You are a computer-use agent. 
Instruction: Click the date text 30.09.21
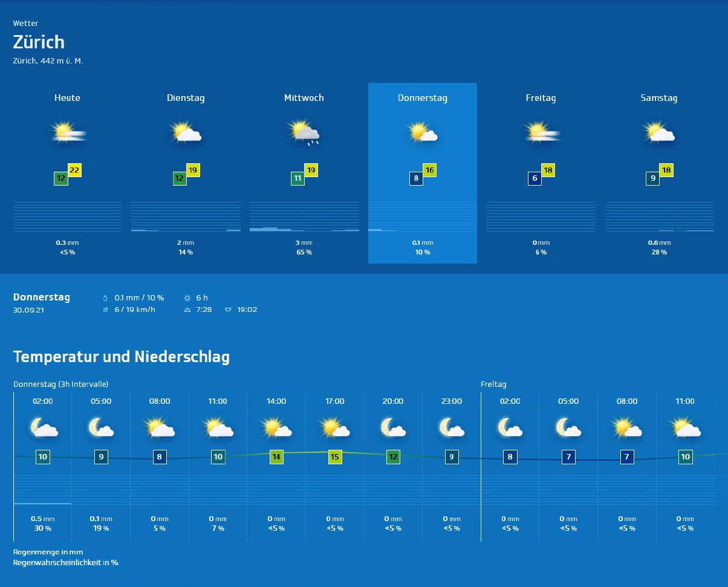pyautogui.click(x=28, y=310)
